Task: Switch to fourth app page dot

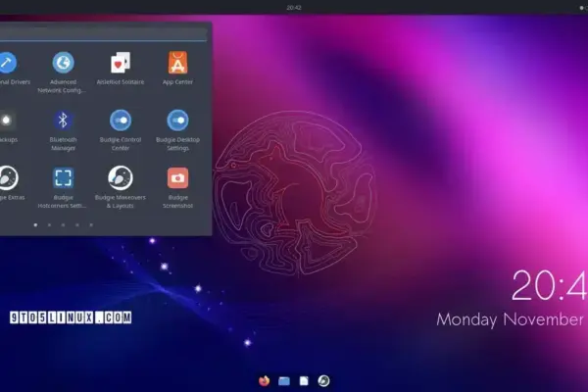Action: [77, 225]
